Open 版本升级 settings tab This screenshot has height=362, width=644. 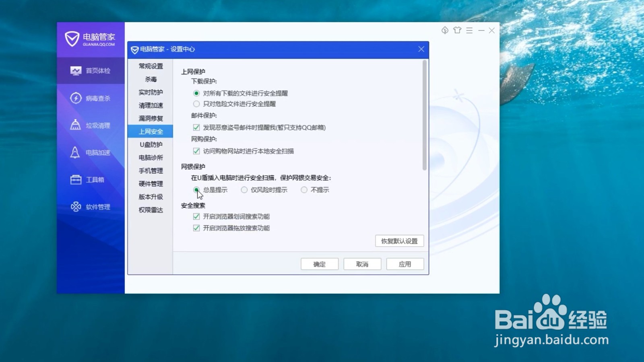pyautogui.click(x=151, y=197)
